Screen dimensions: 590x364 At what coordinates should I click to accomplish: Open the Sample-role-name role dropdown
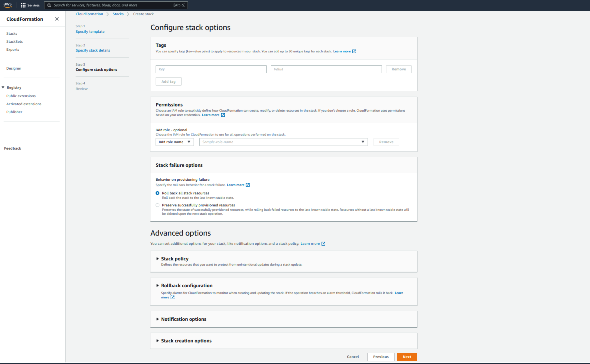[284, 142]
